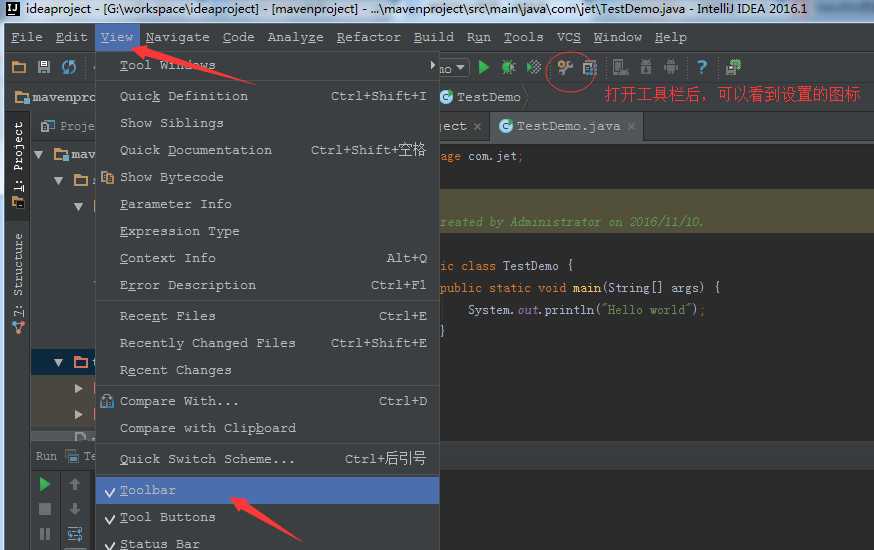Open the 7: Structure tool window tab

pyautogui.click(x=18, y=283)
